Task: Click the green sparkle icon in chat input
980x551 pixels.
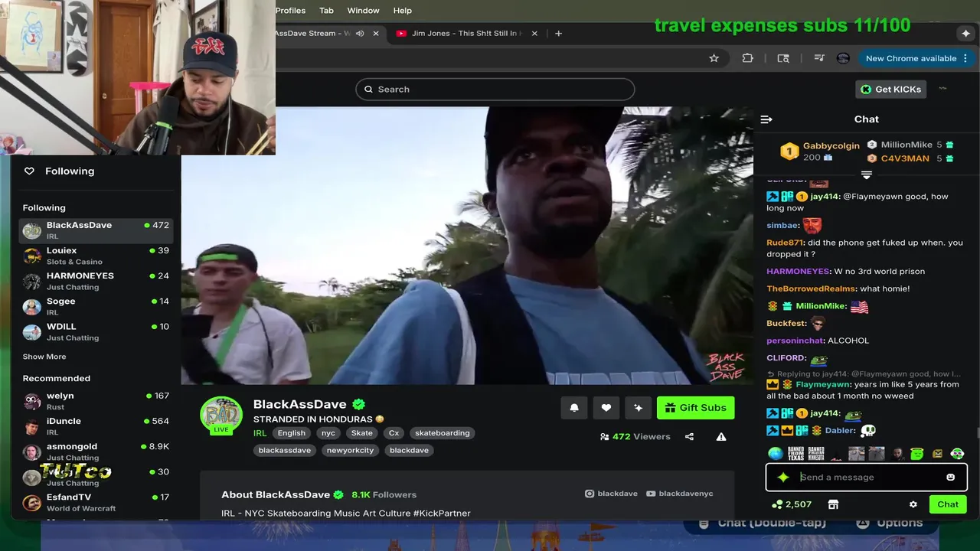Action: coord(782,477)
